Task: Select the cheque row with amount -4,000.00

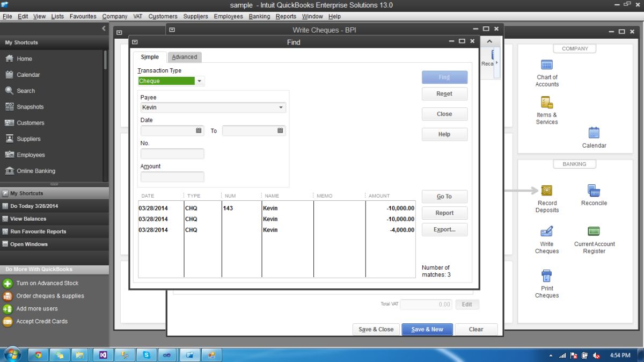Action: [276, 230]
